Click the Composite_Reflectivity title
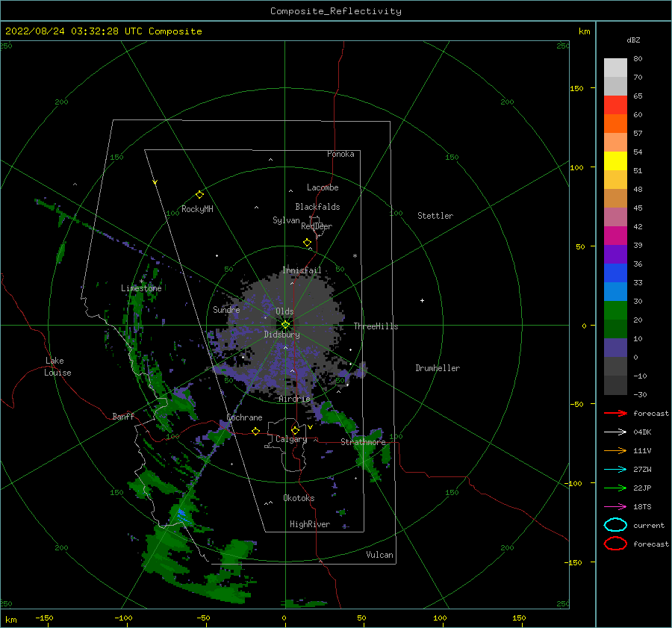This screenshot has width=672, height=628. [336, 11]
